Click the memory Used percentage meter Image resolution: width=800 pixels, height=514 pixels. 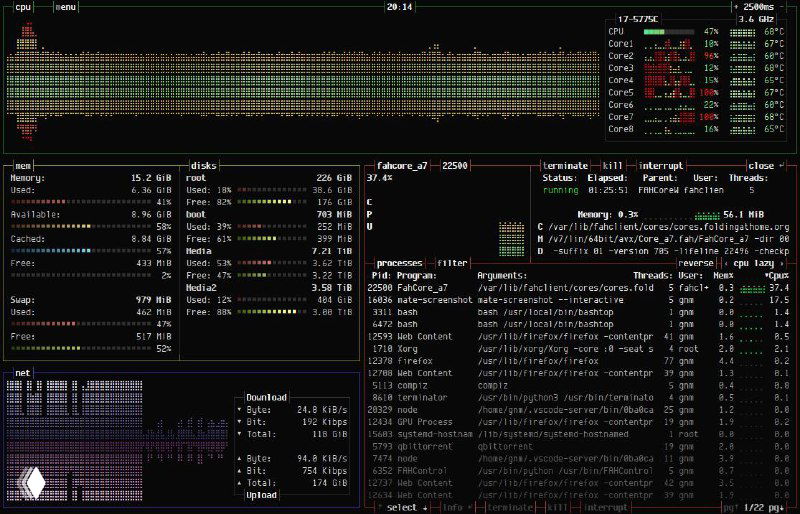tap(82, 202)
